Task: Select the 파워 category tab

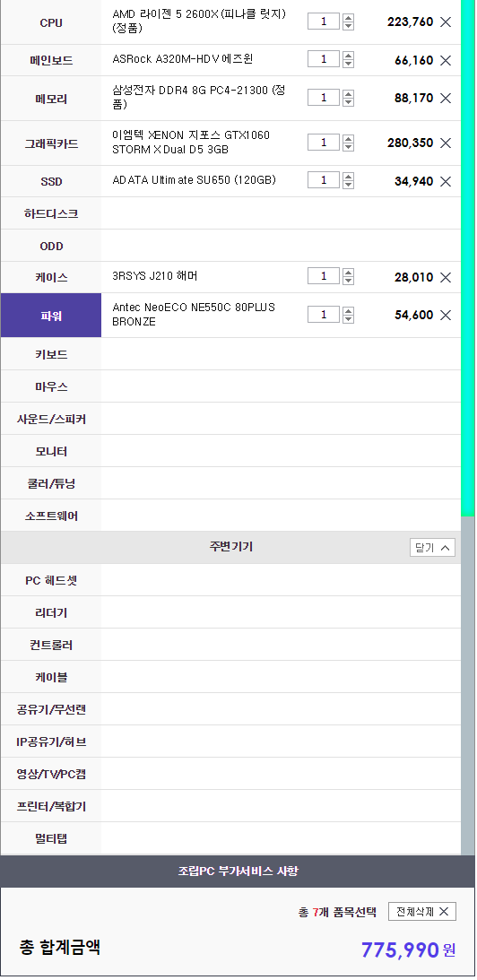Action: (x=50, y=316)
